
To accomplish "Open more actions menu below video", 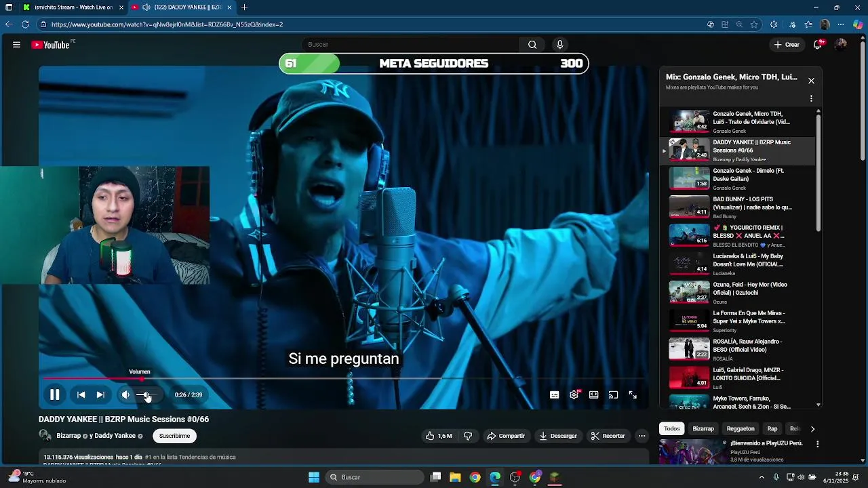I will [x=642, y=436].
